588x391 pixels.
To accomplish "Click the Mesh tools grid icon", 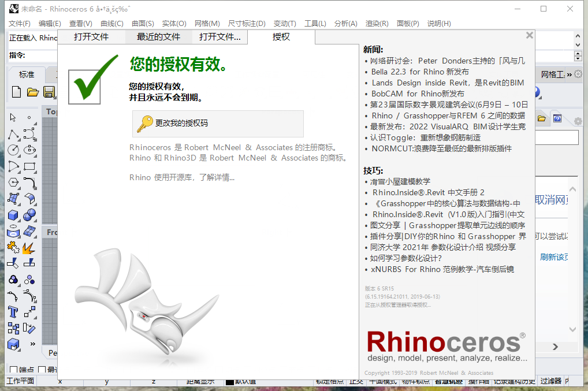I will tap(29, 231).
